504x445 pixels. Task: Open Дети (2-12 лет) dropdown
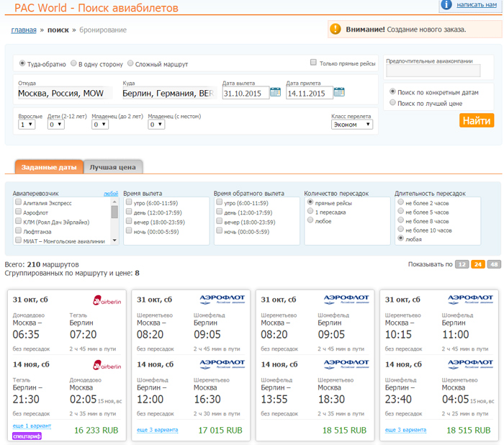coord(56,124)
